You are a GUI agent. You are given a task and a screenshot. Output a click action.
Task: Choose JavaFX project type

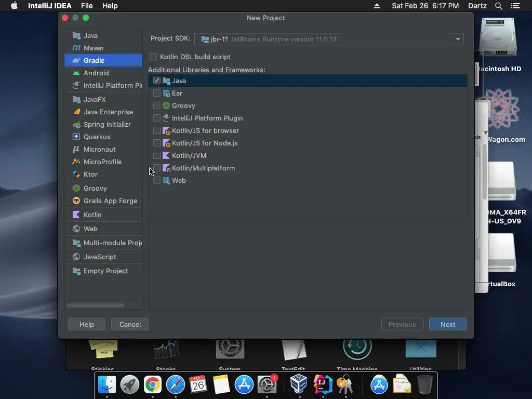103,99
